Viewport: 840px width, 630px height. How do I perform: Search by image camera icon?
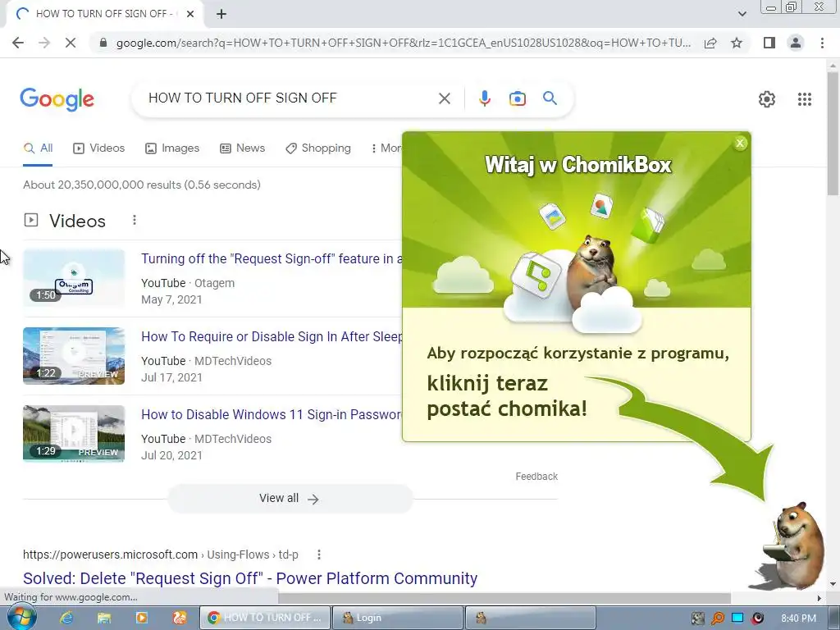[x=517, y=98]
